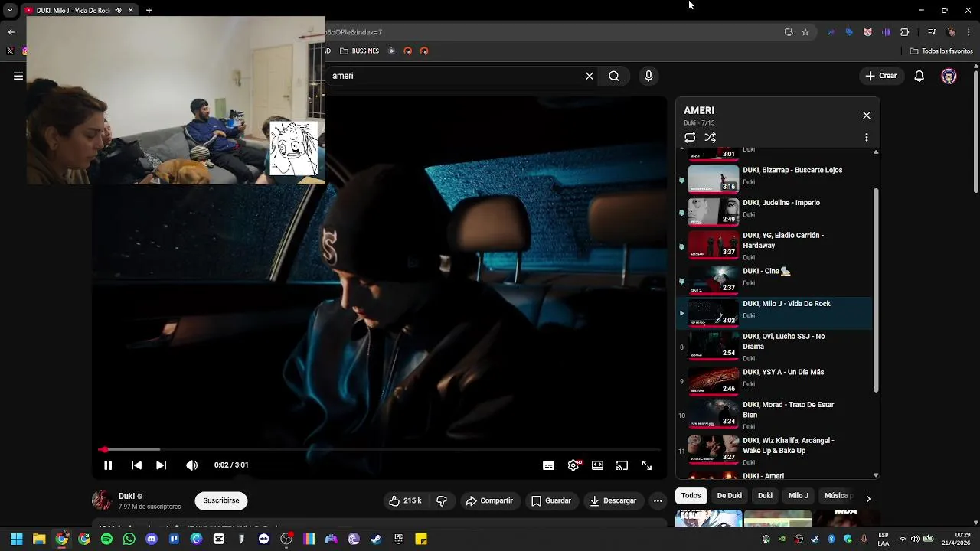Select the Todos filter chip

point(691,496)
